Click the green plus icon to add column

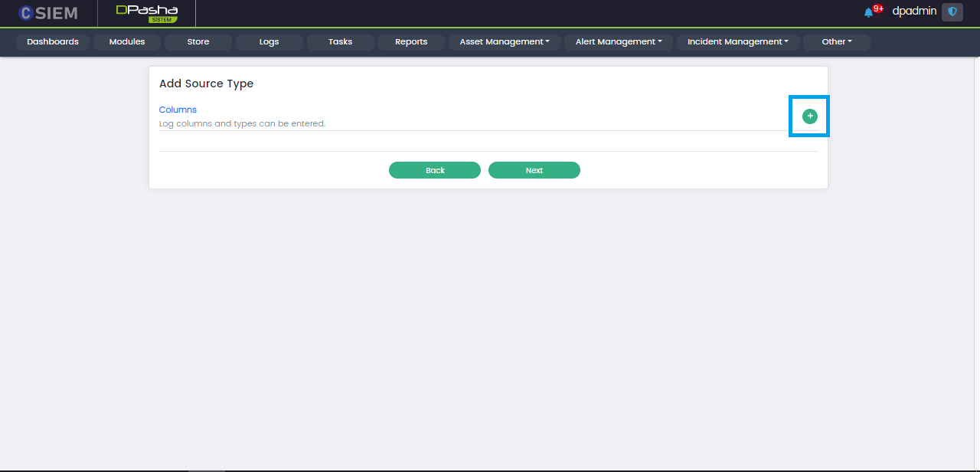coord(809,116)
